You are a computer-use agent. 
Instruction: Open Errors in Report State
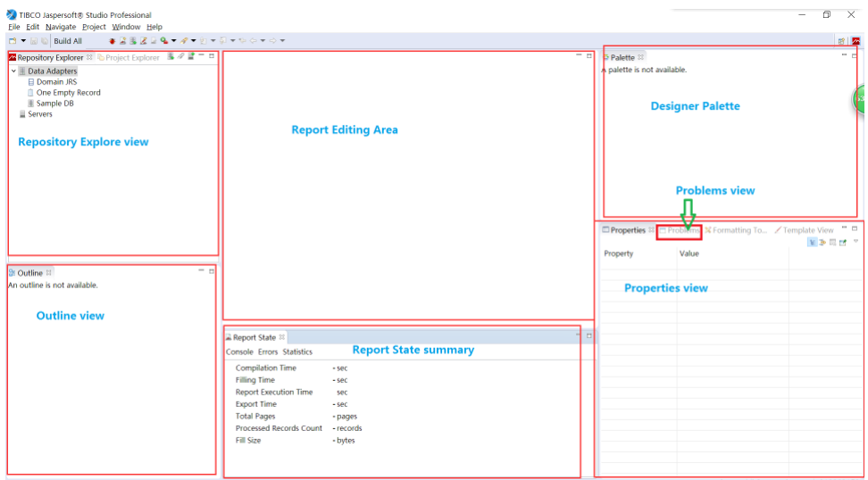pyautogui.click(x=268, y=352)
